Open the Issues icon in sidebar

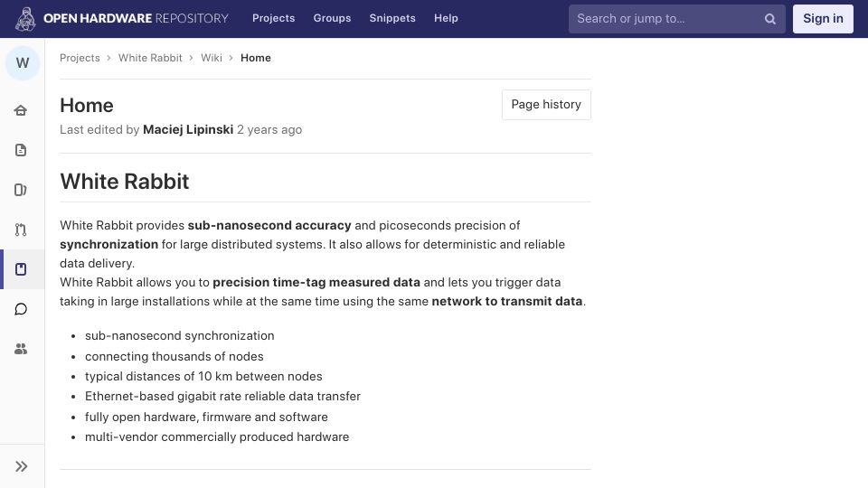[21, 190]
